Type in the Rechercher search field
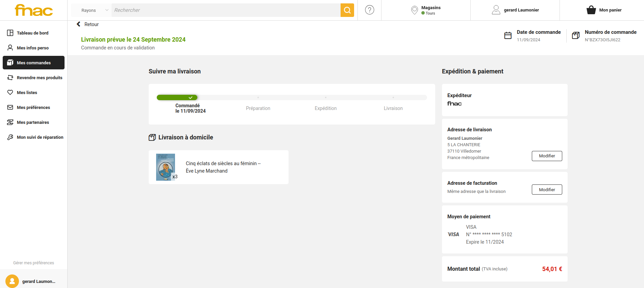644x288 pixels. [226, 10]
